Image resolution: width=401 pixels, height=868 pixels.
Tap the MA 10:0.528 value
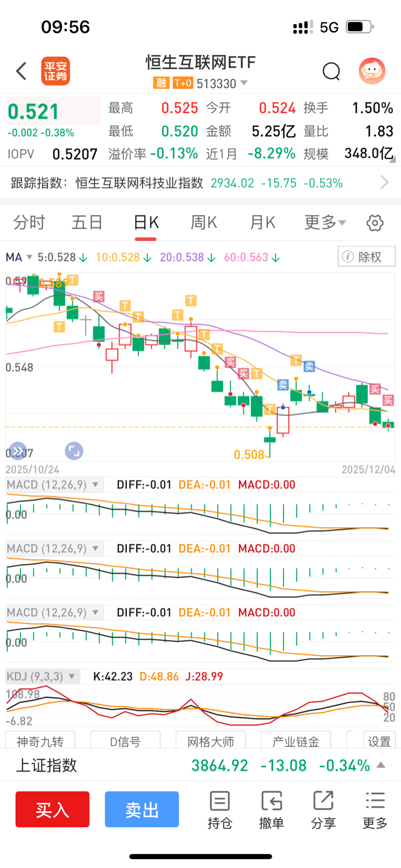point(117,257)
